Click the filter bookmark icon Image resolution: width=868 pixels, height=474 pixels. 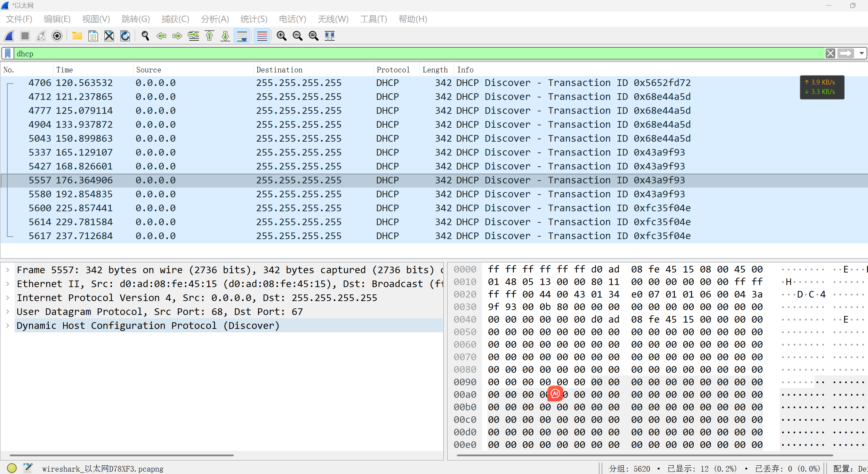tap(8, 54)
